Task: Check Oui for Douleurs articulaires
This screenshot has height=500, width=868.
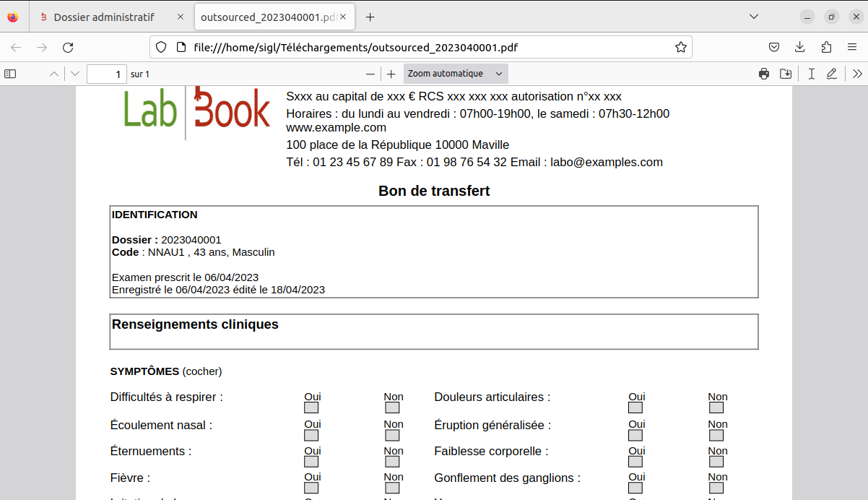Action: point(635,408)
